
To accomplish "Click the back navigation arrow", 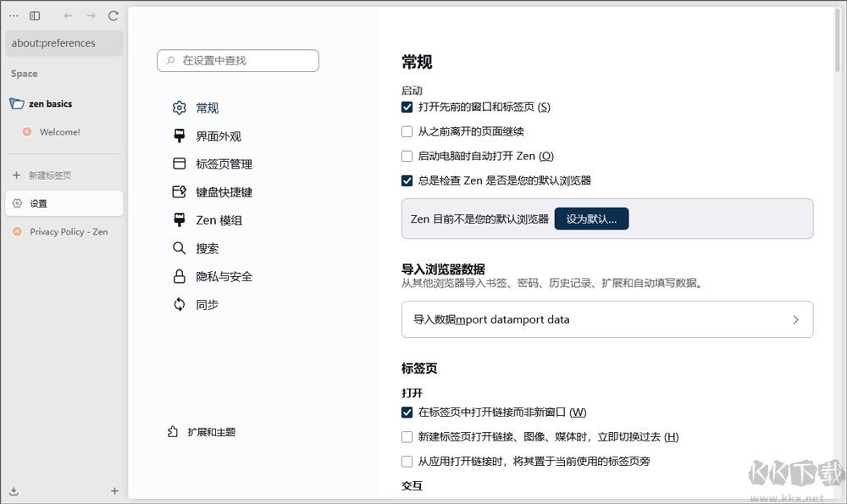I will pyautogui.click(x=68, y=14).
